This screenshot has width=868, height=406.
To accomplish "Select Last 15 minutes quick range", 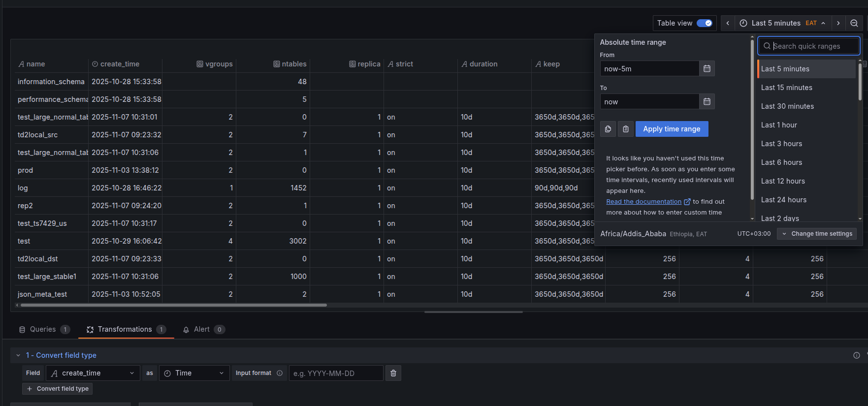I will (x=786, y=88).
